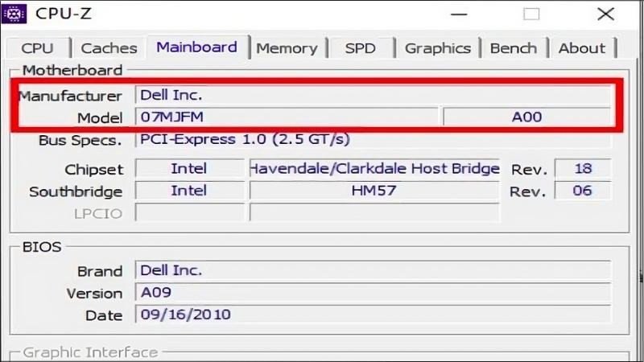The height and width of the screenshot is (362, 644).
Task: Switch to the SPD tab
Action: [x=360, y=48]
